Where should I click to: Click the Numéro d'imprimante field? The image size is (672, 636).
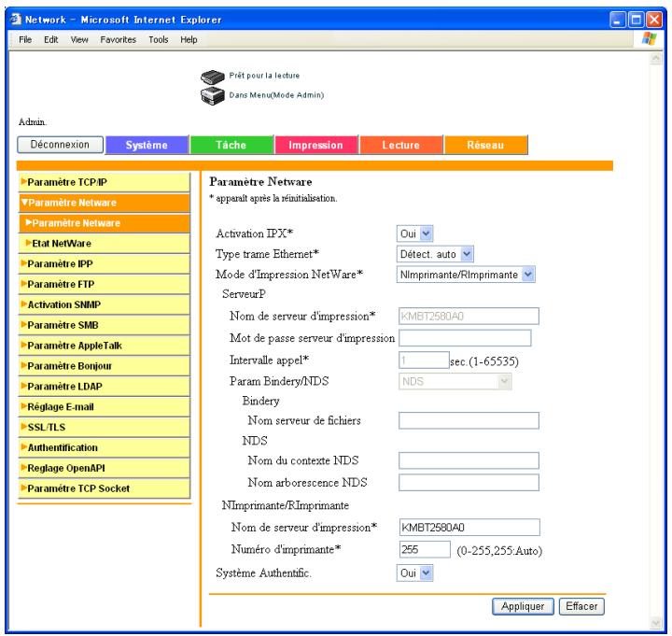click(x=425, y=549)
